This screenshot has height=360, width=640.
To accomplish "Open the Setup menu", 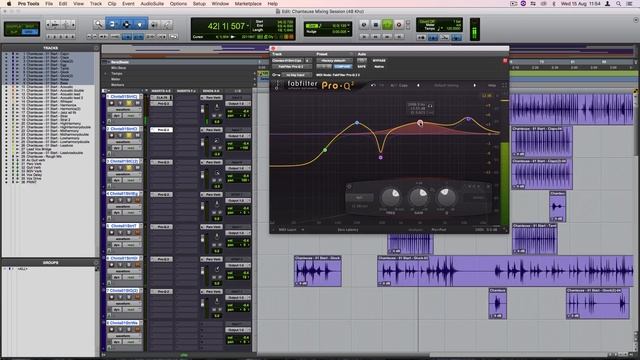I will 199,4.
